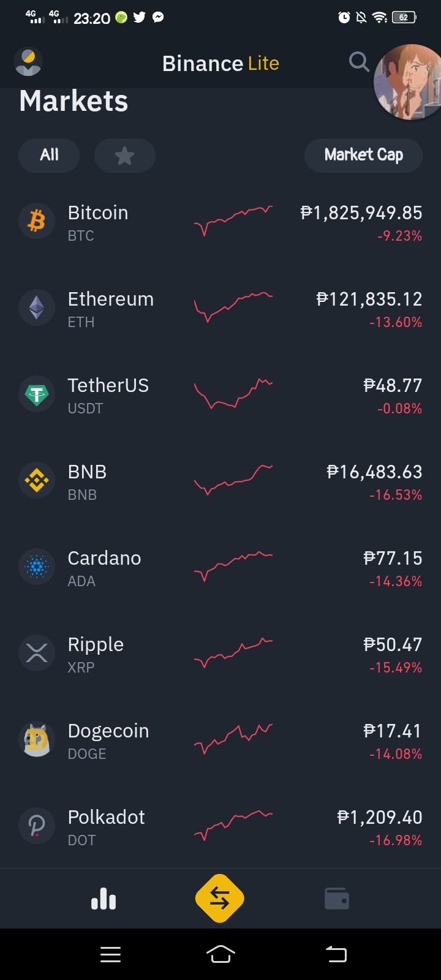The height and width of the screenshot is (980, 441).
Task: Tap the Polkadot logo icon
Action: point(37,826)
